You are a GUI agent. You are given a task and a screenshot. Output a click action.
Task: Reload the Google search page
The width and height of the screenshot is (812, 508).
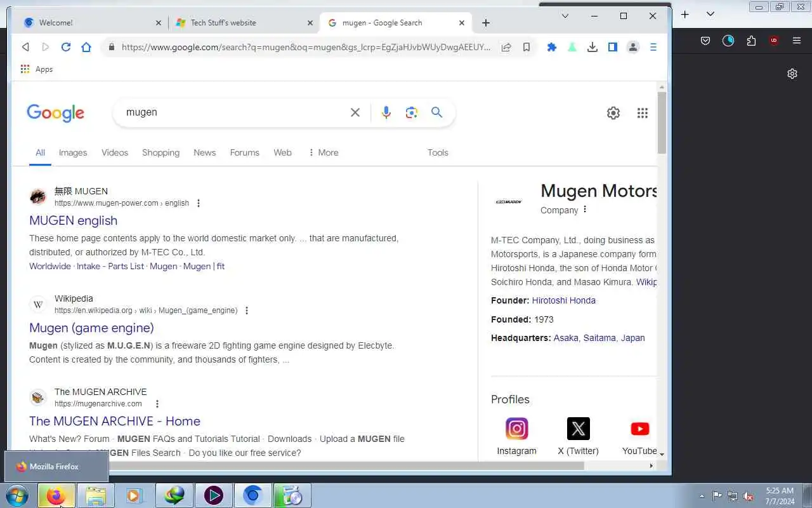pyautogui.click(x=66, y=47)
